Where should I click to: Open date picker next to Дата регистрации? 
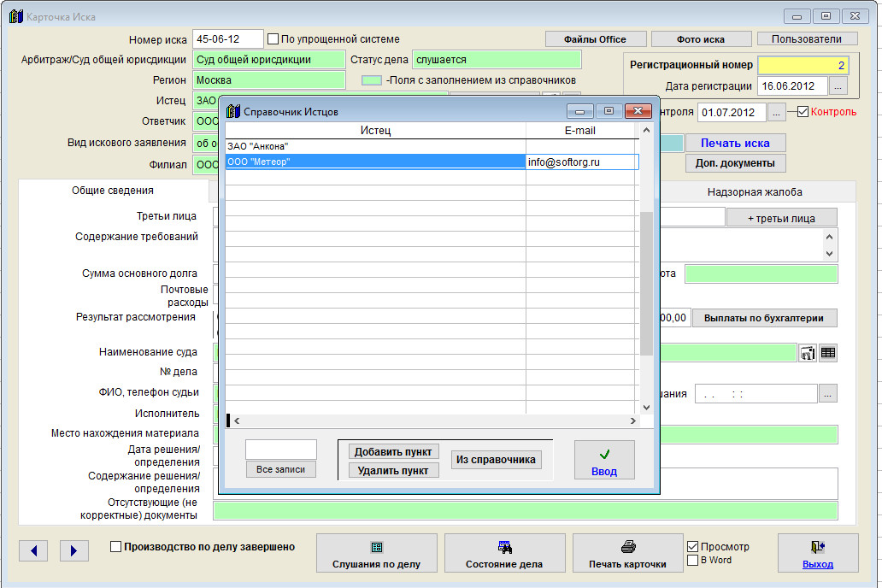click(838, 86)
